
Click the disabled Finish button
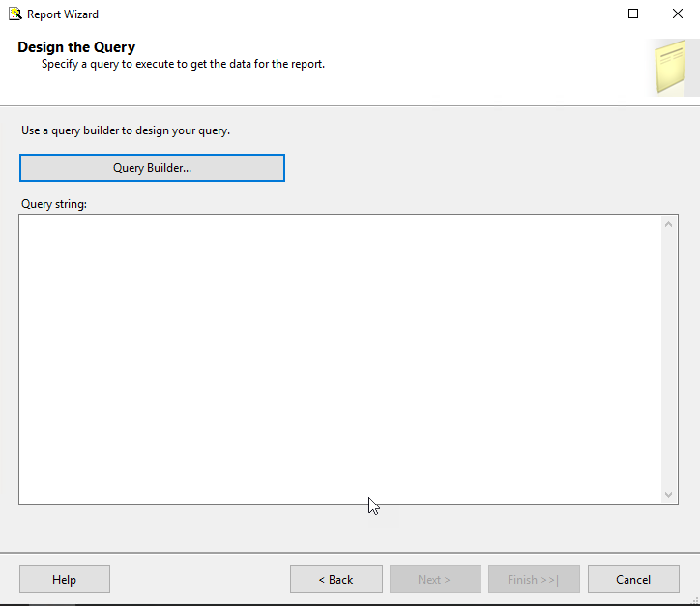coord(533,580)
